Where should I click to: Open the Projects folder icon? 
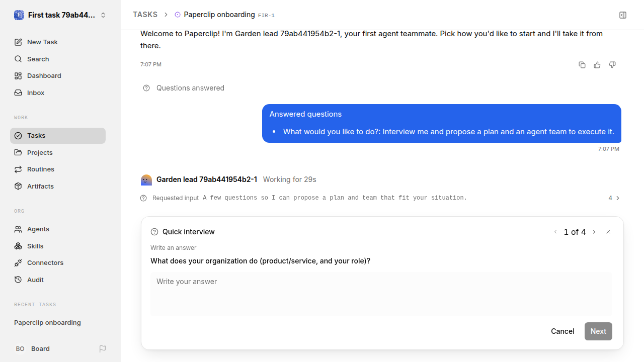point(18,152)
